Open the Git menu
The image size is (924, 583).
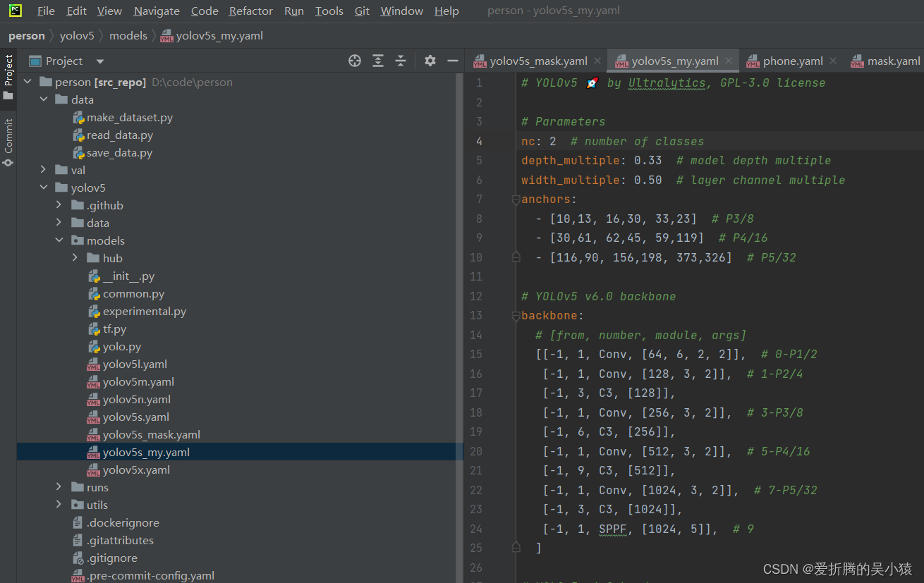(362, 11)
